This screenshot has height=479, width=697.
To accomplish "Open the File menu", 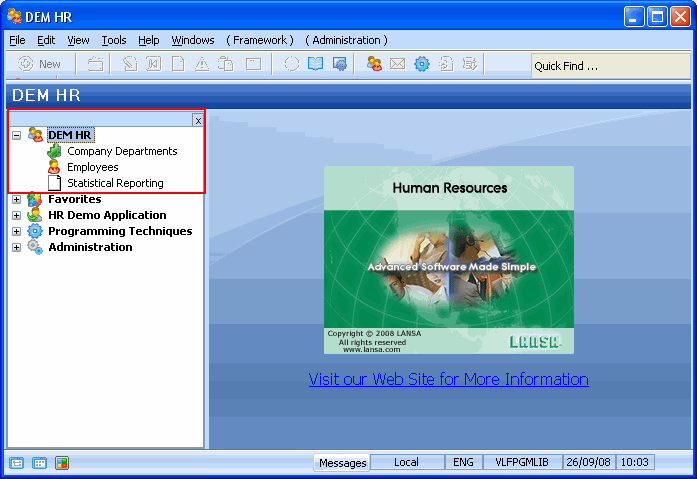I will coord(17,40).
